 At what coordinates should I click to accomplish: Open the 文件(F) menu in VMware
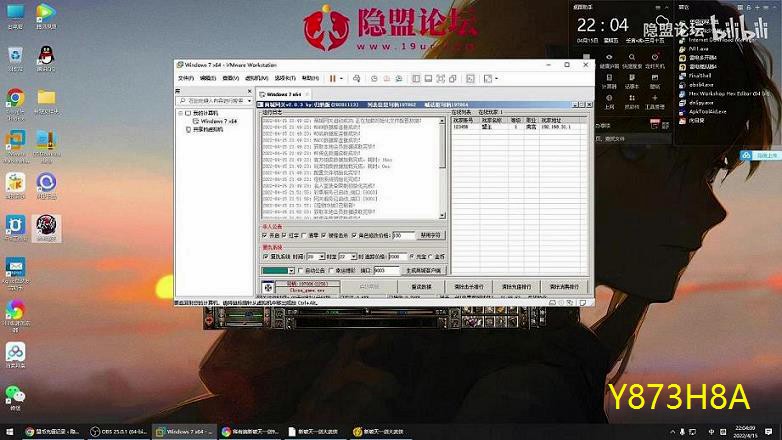[186, 78]
